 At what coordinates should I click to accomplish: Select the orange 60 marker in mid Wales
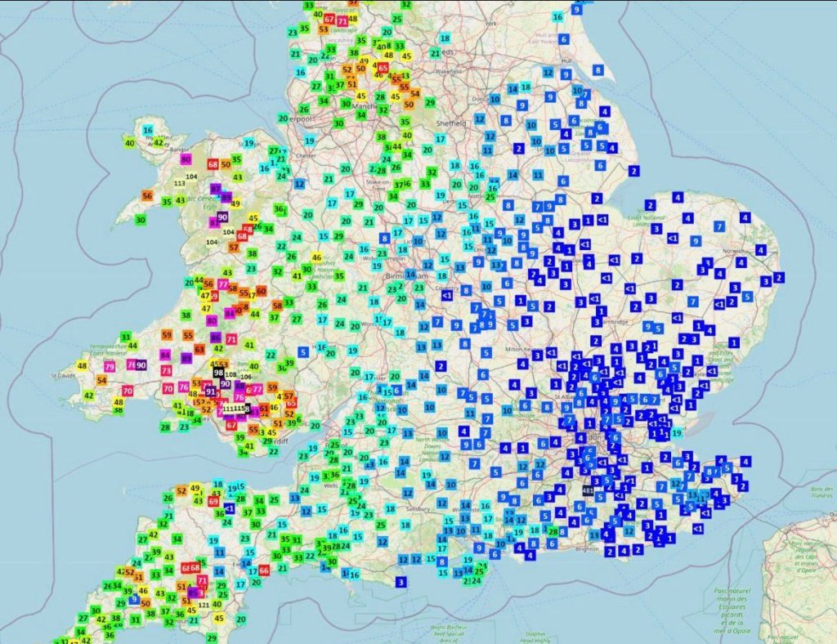261,290
